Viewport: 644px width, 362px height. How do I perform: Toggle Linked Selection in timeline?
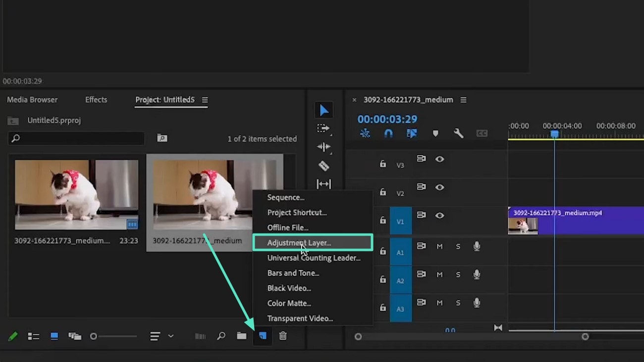point(411,133)
